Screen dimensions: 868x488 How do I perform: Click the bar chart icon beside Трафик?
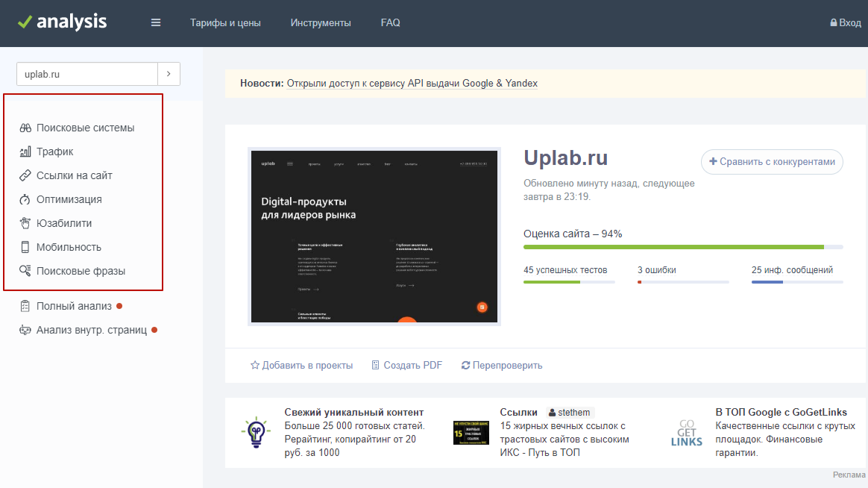click(25, 151)
